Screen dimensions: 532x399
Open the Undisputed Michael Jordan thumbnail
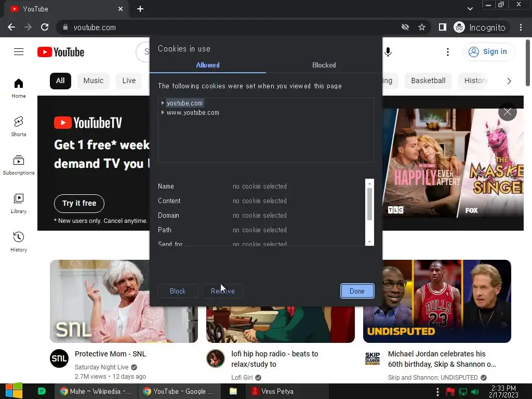[x=437, y=301]
